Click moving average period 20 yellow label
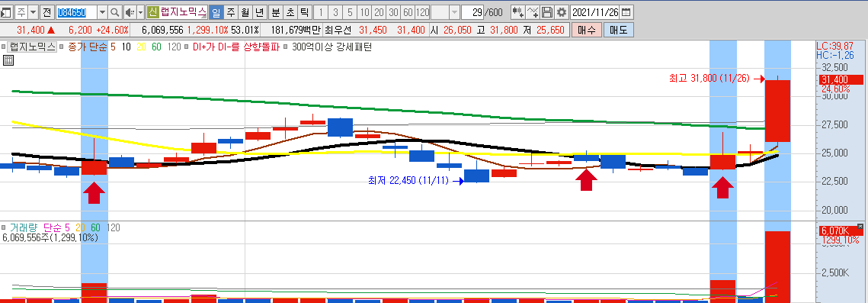868x303 pixels. 141,47
